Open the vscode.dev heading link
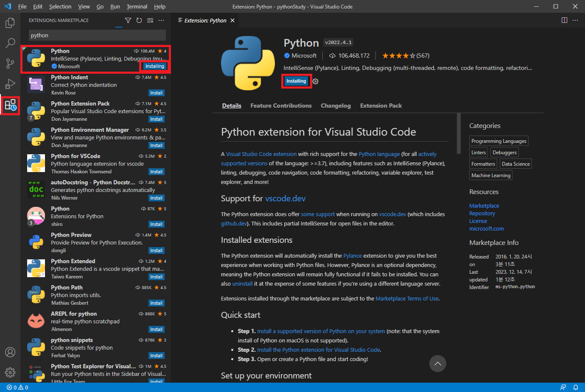The image size is (585, 392). [285, 198]
